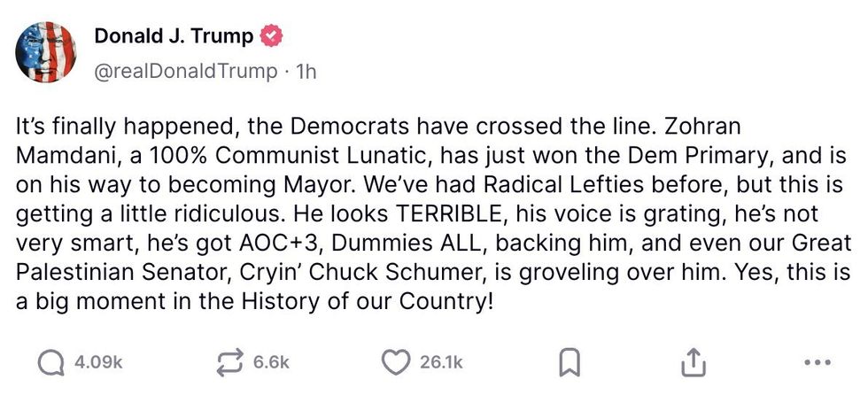Click the 1h post timestamp

click(305, 71)
